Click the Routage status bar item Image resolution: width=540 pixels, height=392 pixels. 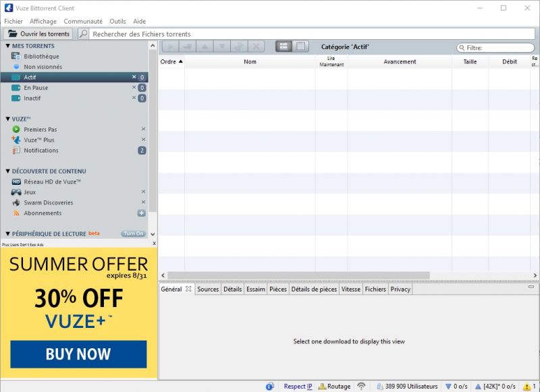[334, 387]
